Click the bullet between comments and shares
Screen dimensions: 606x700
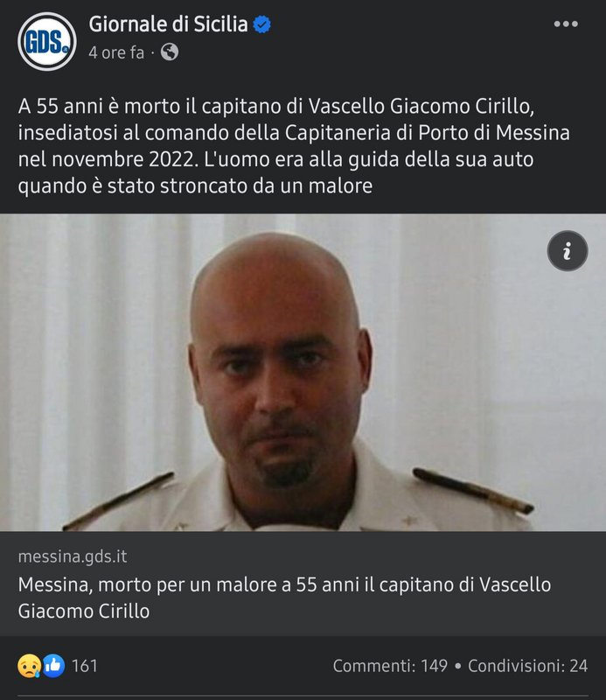(x=457, y=666)
